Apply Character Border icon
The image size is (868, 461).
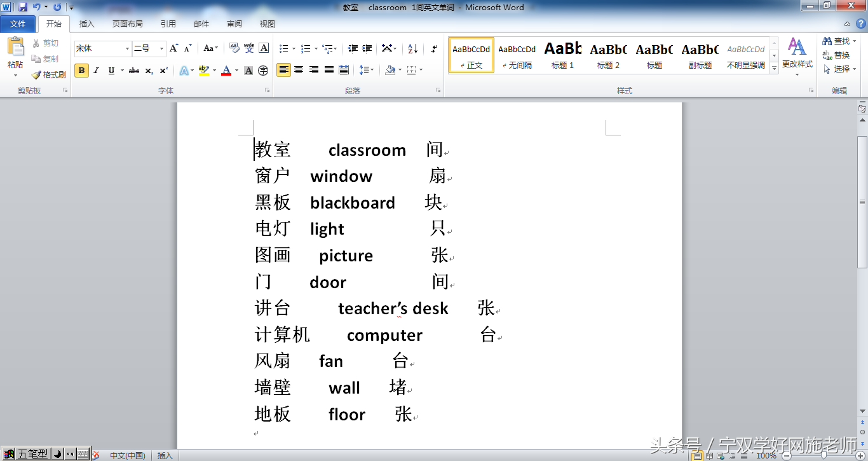(264, 48)
